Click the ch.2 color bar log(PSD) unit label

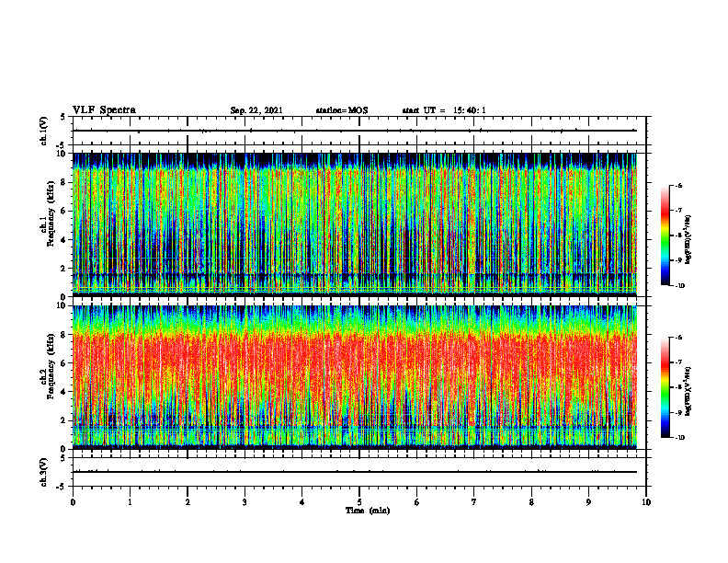click(688, 392)
